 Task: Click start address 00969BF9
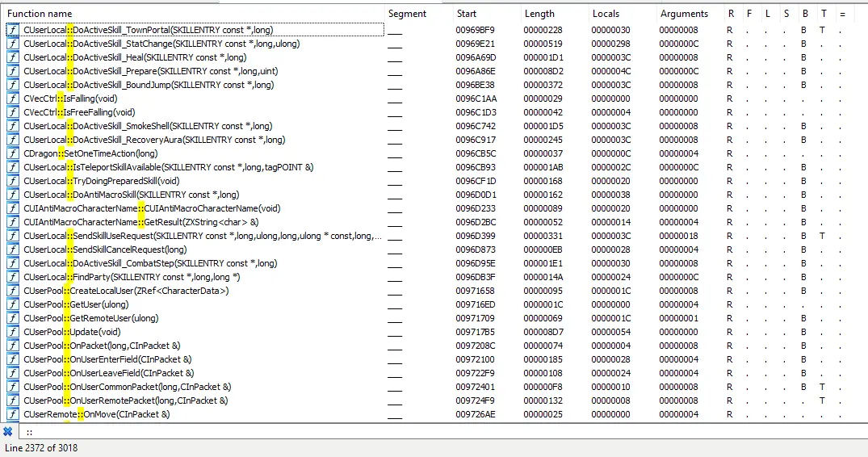(475, 30)
